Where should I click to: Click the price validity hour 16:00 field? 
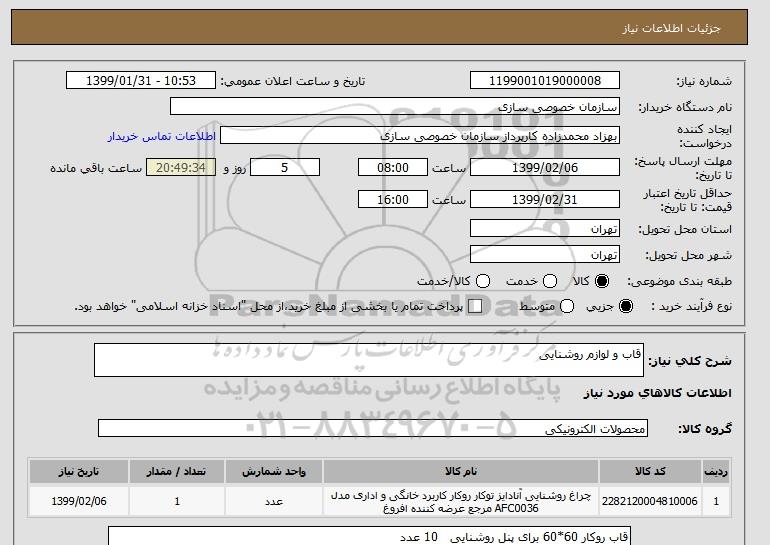click(x=393, y=199)
